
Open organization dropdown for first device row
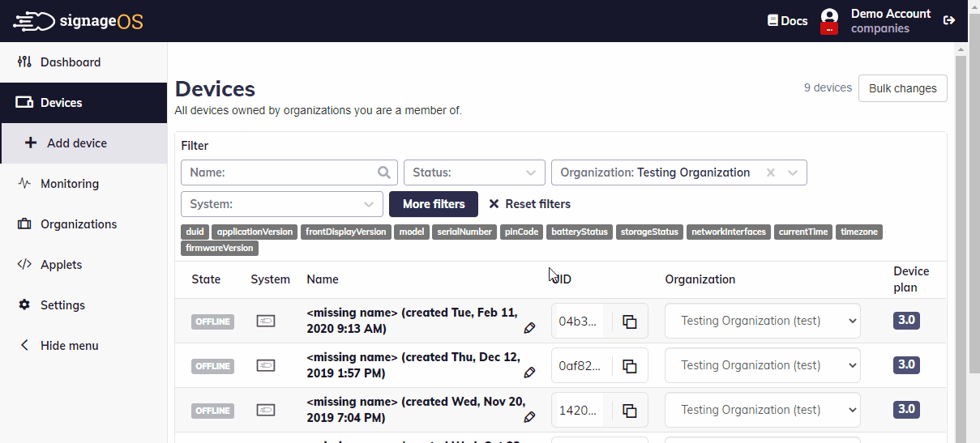click(x=762, y=321)
